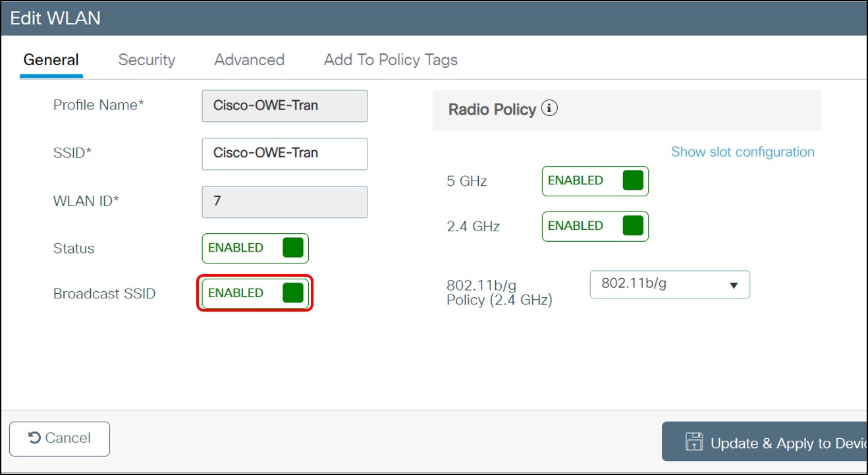Image resolution: width=868 pixels, height=475 pixels.
Task: Click the WLAN ID field
Action: pos(285,202)
